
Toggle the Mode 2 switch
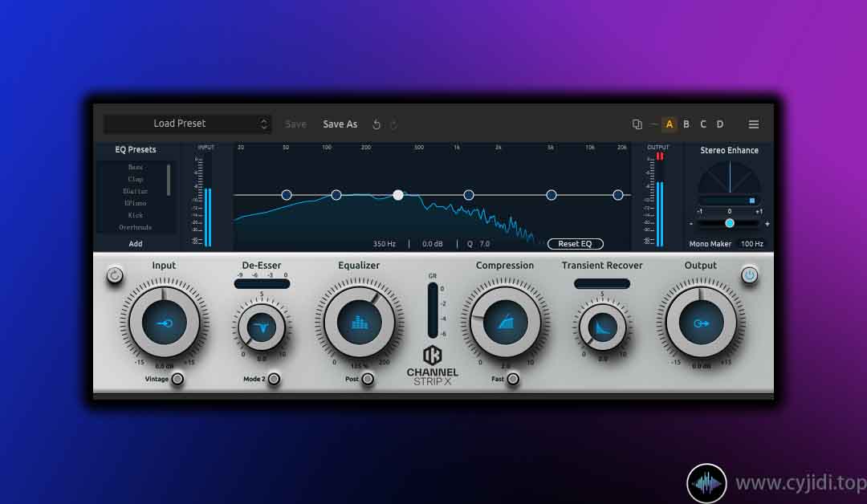coord(274,379)
